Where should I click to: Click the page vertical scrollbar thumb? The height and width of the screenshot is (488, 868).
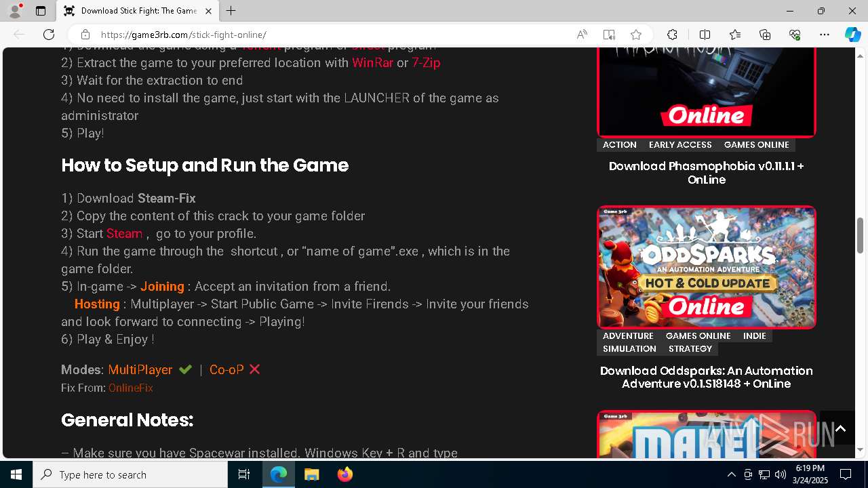(861, 235)
